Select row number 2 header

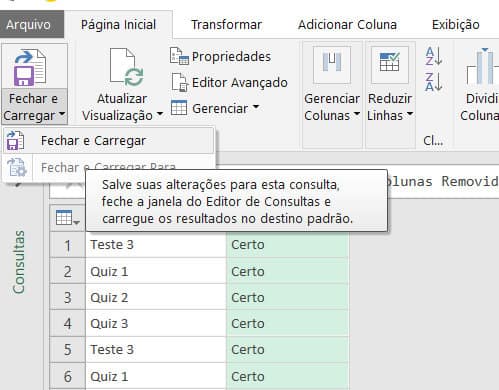pyautogui.click(x=68, y=271)
